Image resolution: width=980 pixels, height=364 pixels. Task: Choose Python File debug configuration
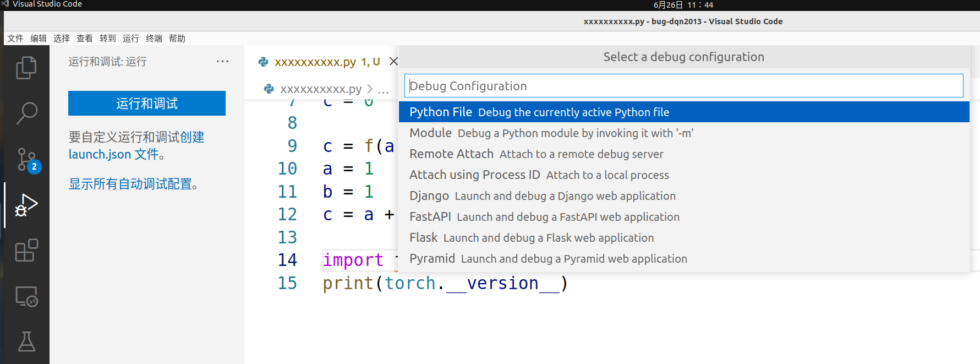click(684, 112)
